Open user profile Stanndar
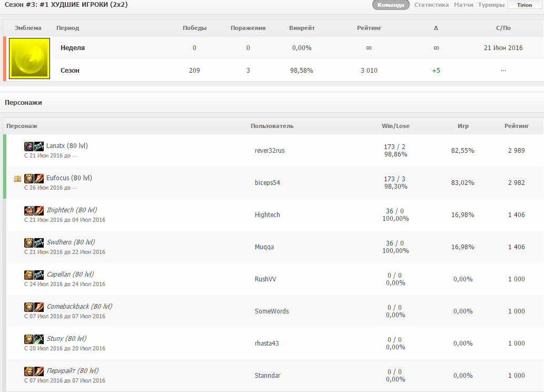 [267, 375]
